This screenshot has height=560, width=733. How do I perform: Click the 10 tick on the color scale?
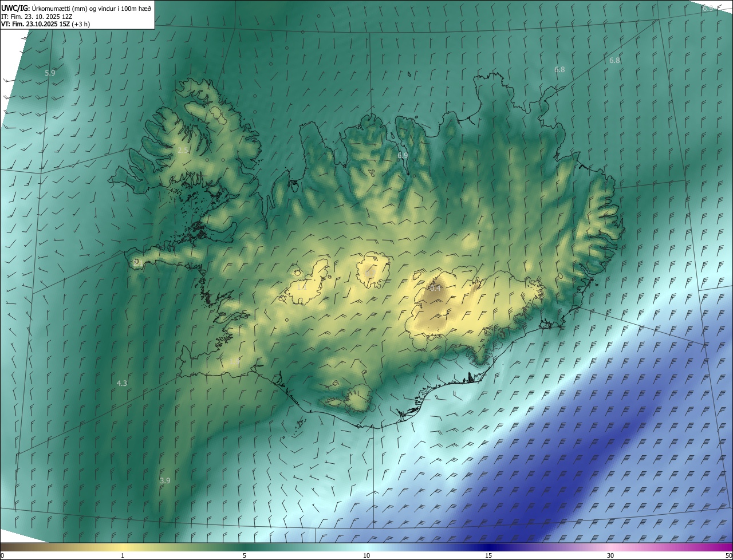(366, 555)
